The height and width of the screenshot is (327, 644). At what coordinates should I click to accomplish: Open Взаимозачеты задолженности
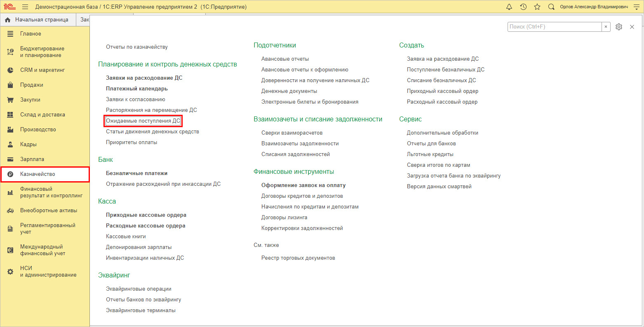tap(300, 143)
